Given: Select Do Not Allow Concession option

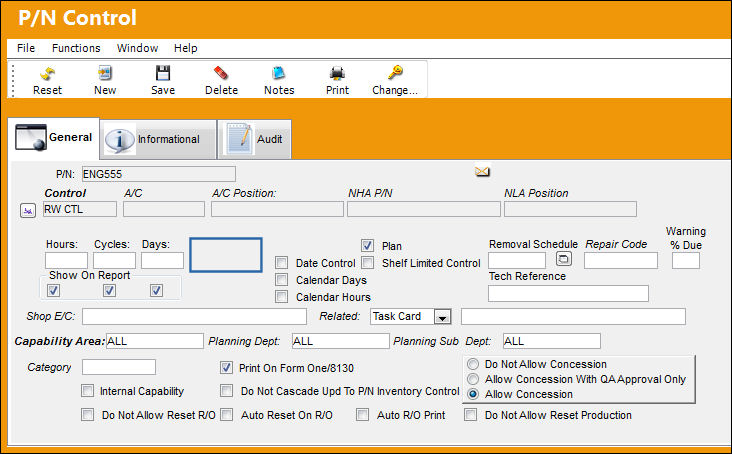Looking at the screenshot, I should click(x=473, y=364).
